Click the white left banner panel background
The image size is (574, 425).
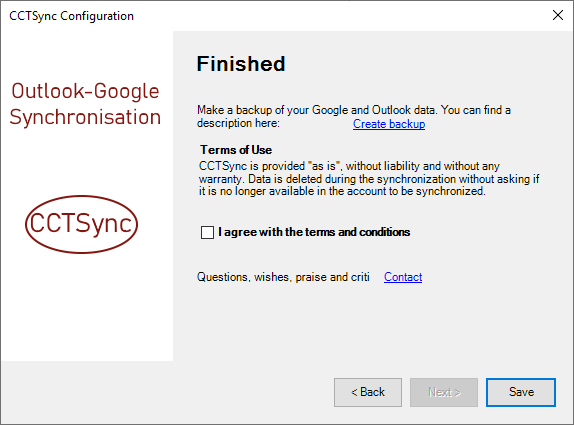[87, 311]
